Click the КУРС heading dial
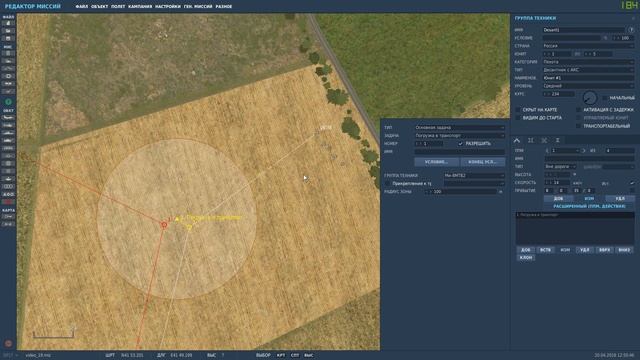This screenshot has height=360, width=640. pyautogui.click(x=589, y=98)
